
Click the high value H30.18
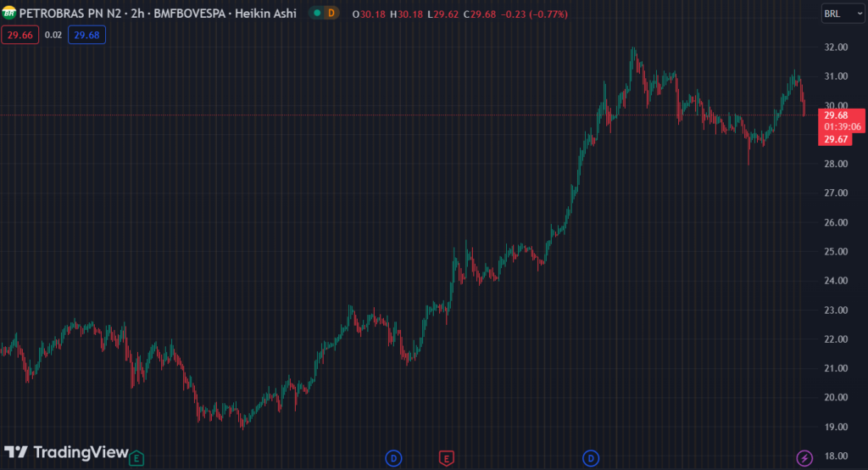click(406, 14)
